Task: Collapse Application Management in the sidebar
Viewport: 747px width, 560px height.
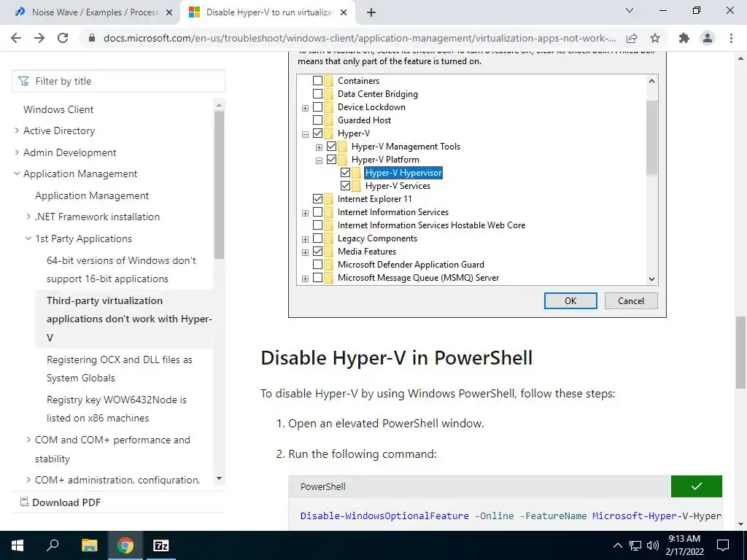Action: point(18,174)
